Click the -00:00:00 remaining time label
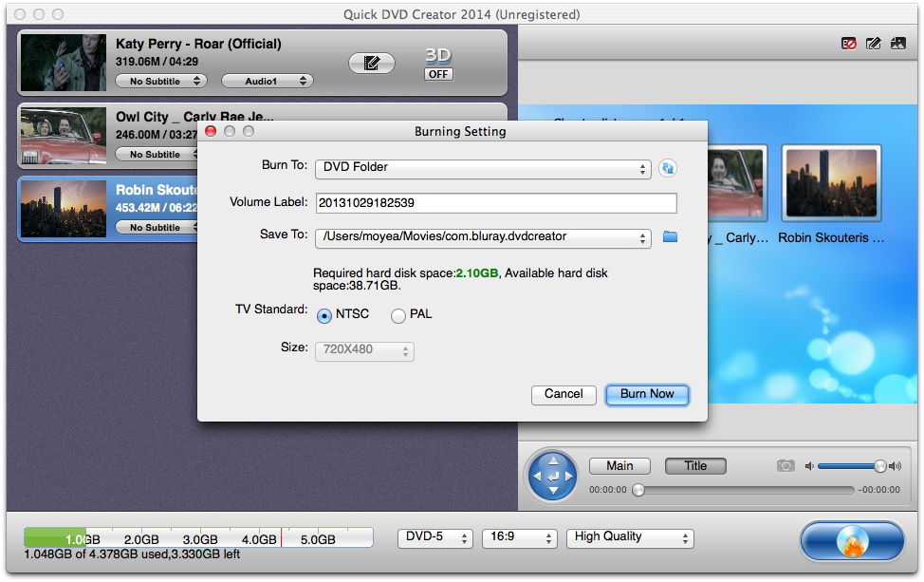The image size is (924, 582). 879,490
